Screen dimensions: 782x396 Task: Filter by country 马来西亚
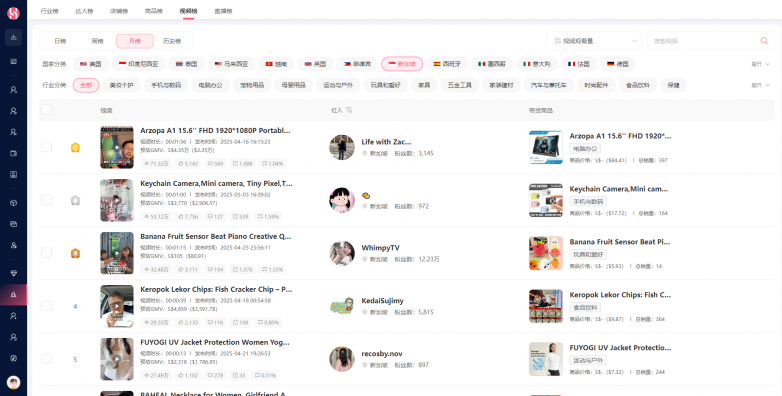pos(231,64)
